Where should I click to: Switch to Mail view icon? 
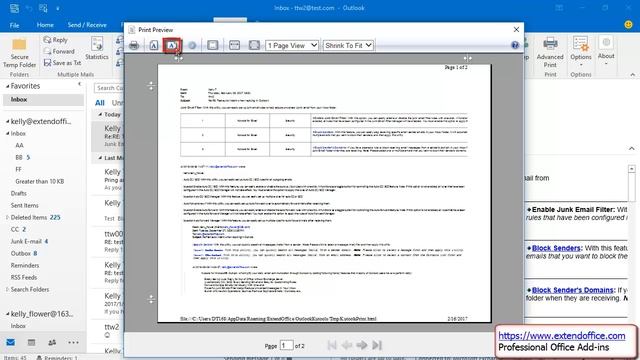[11, 342]
